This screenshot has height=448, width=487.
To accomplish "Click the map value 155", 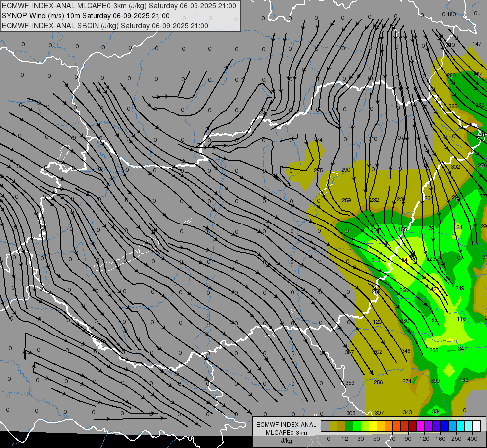I will tap(402, 229).
